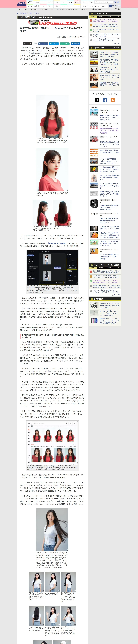Image resolution: width=138 pixels, height=644 pixels.
Task: Open the デジカメ Watch tab
Action: tap(50, 2)
